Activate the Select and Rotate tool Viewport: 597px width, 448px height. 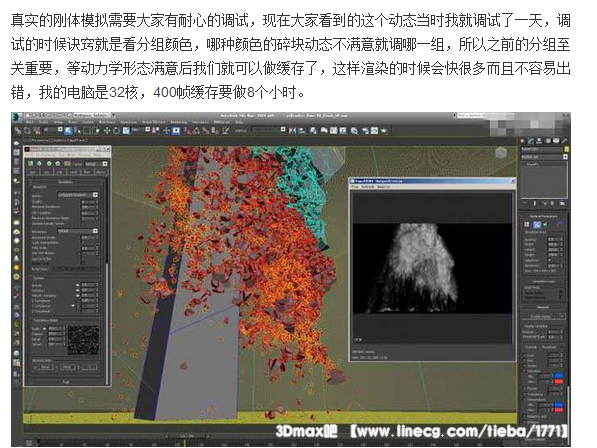116,131
